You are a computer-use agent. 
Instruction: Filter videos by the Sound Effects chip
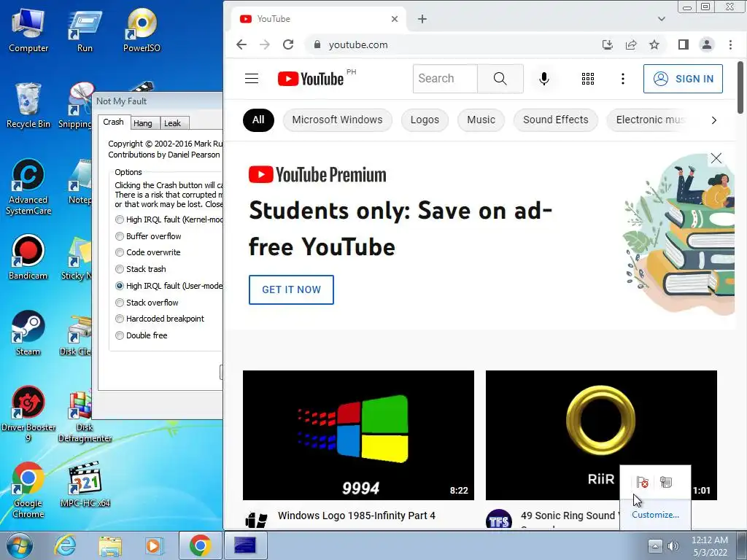(x=555, y=120)
